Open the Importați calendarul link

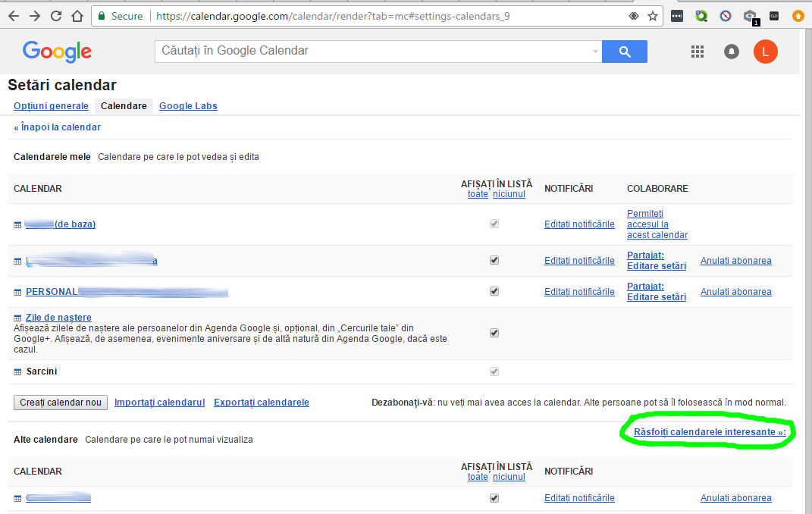click(x=159, y=403)
